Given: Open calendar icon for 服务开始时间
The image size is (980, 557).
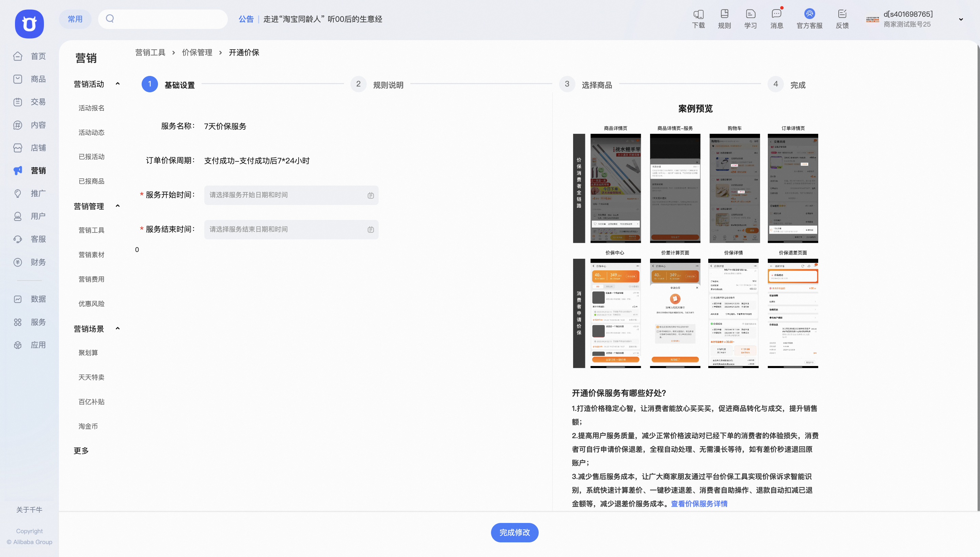Looking at the screenshot, I should 371,195.
